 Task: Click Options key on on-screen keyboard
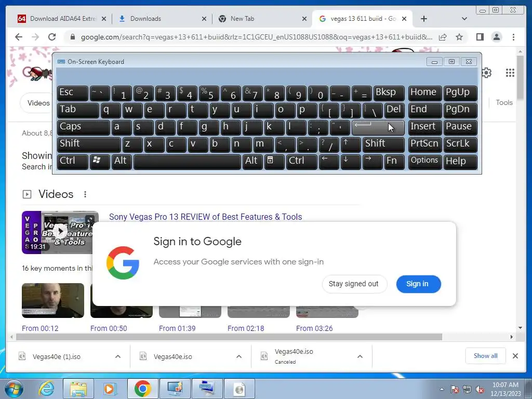[424, 161]
